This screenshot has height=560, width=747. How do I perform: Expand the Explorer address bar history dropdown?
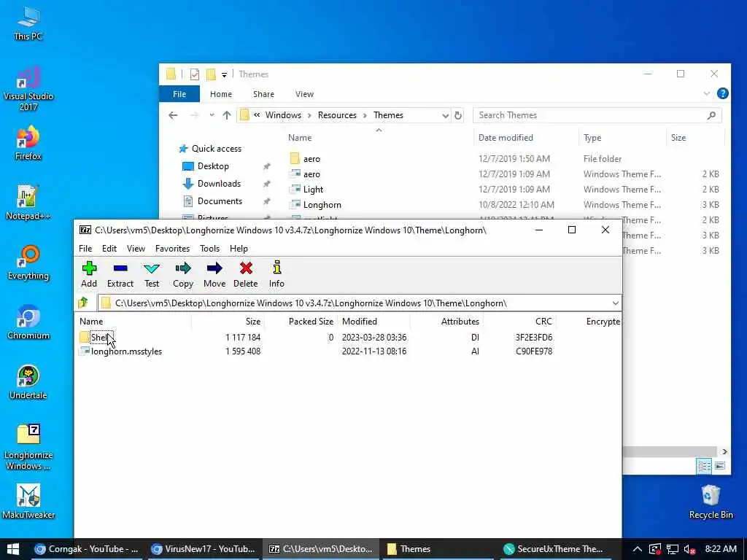point(445,115)
